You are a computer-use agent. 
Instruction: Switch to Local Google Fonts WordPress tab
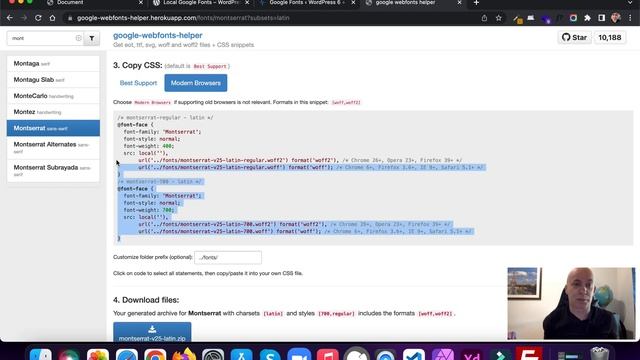tap(200, 3)
